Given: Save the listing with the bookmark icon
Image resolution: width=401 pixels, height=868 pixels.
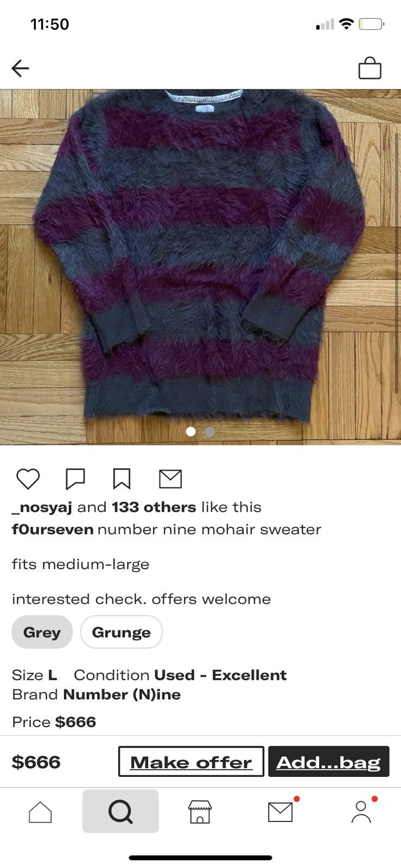Looking at the screenshot, I should tap(122, 479).
